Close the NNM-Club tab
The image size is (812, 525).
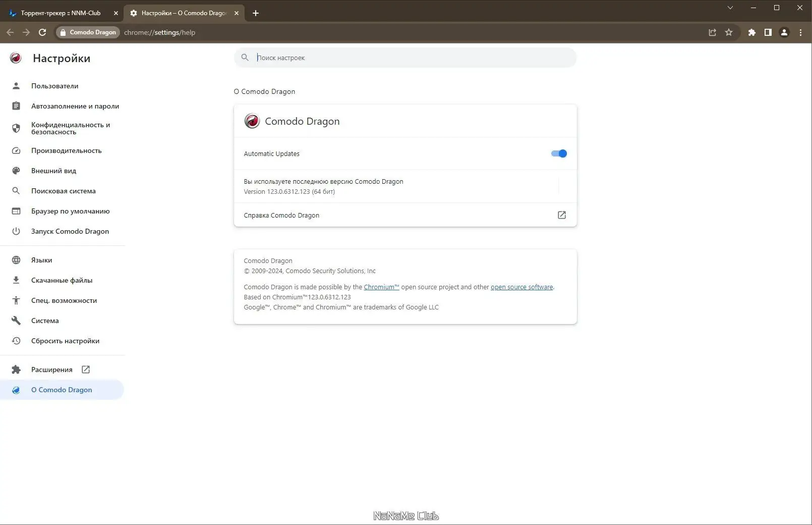115,13
